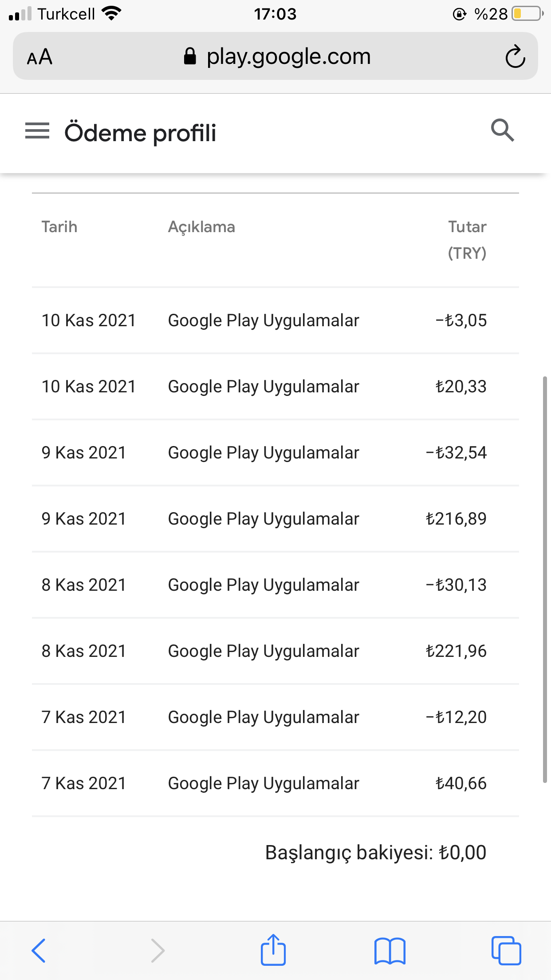551x980 pixels.
Task: Show open tabs with tabs icon
Action: click(x=506, y=950)
